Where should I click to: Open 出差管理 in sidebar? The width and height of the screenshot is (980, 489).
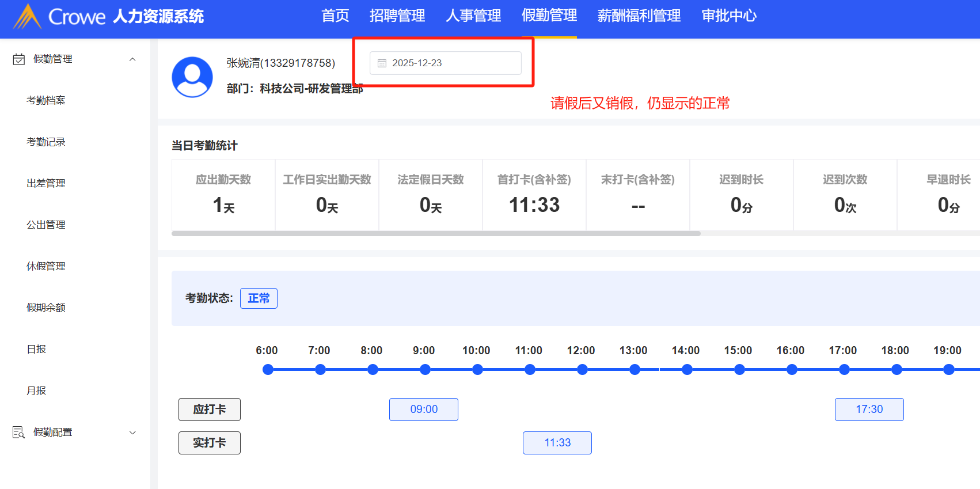click(46, 183)
